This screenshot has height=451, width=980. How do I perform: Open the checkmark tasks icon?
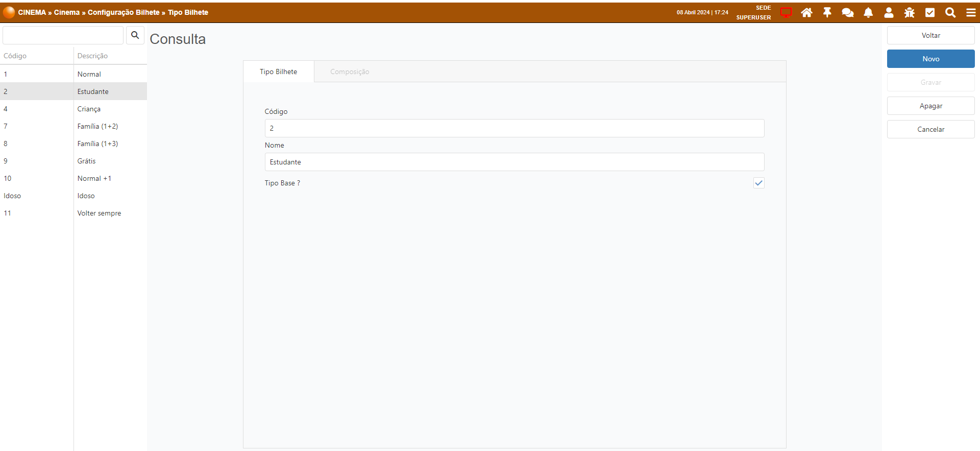(x=930, y=13)
